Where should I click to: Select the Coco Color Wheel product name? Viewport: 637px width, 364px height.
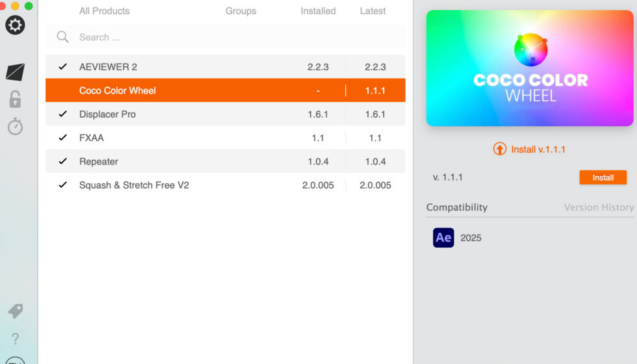coord(118,90)
